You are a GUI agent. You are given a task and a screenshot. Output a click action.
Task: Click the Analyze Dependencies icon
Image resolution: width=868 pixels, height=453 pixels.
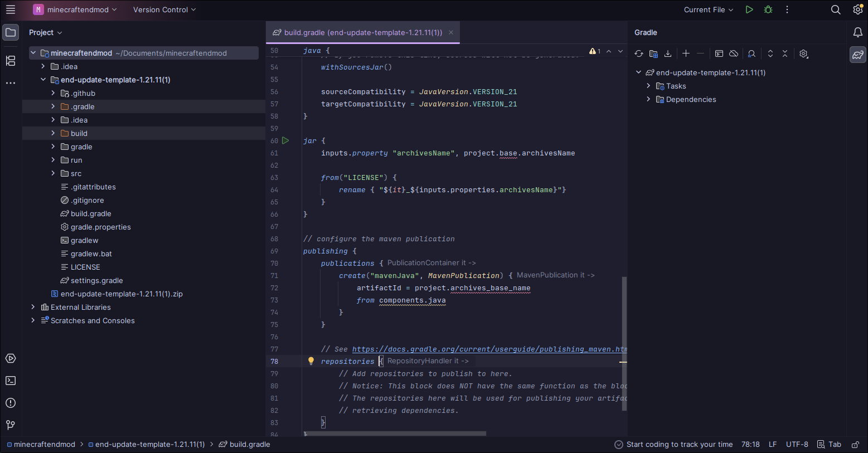tap(751, 54)
